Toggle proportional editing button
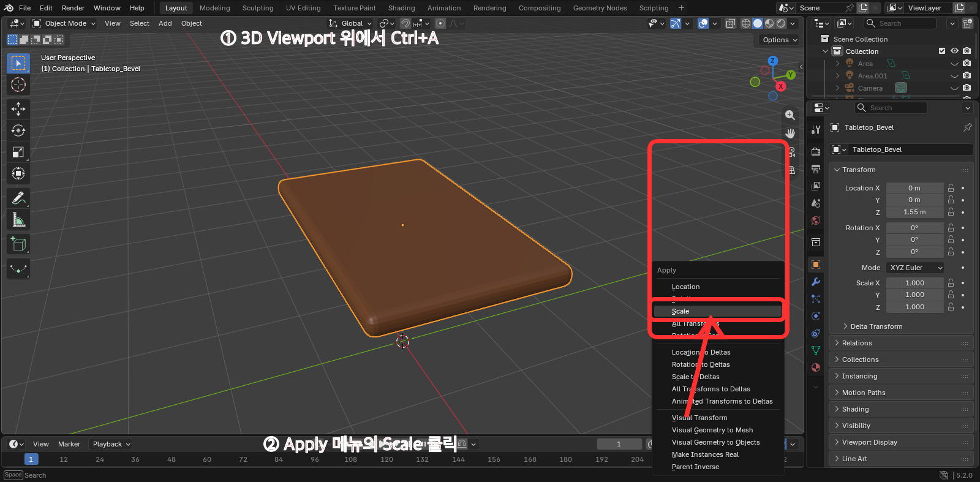Image resolution: width=980 pixels, height=482 pixels. pos(440,23)
